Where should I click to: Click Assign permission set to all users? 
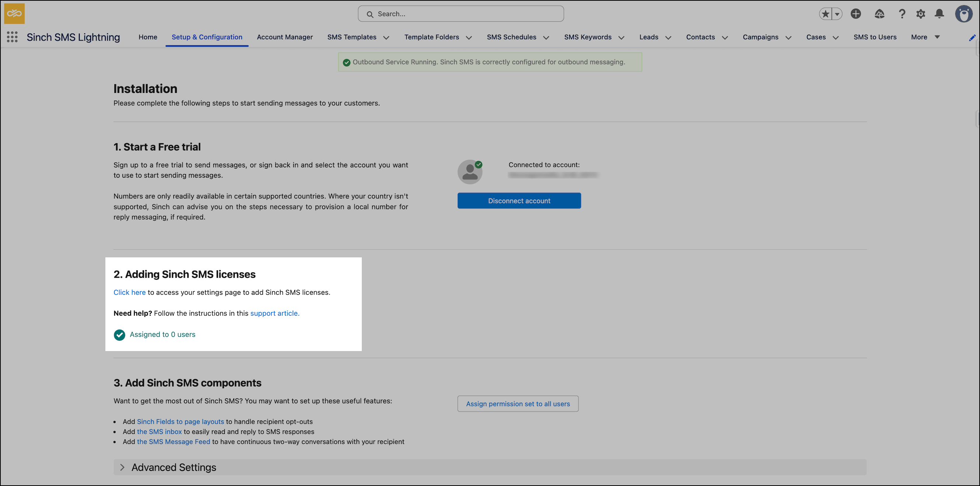coord(518,404)
